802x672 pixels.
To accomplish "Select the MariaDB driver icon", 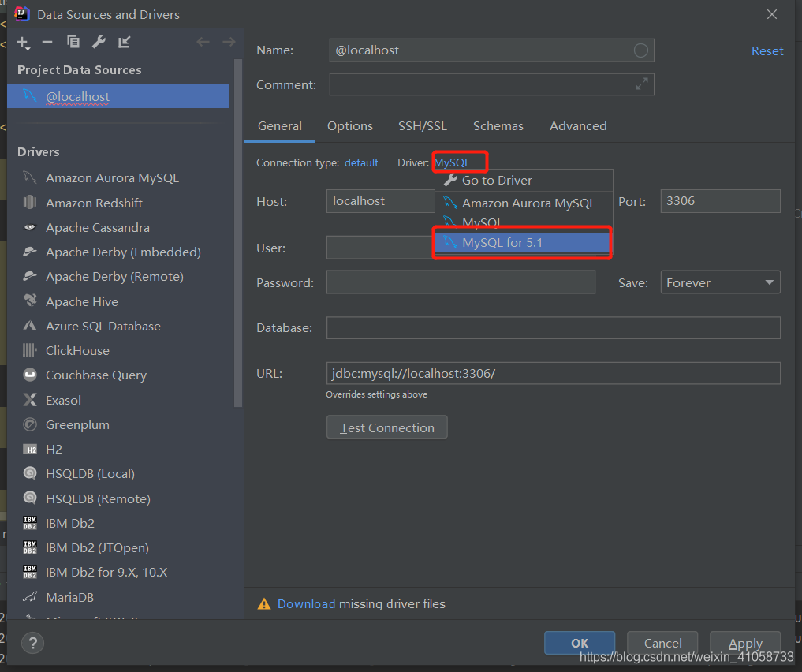I will coord(30,597).
